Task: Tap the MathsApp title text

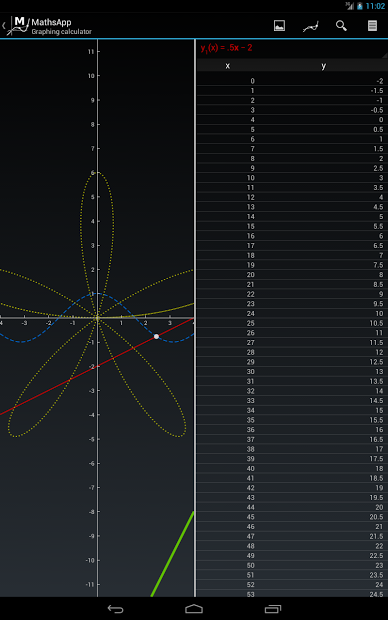Action: [x=51, y=22]
